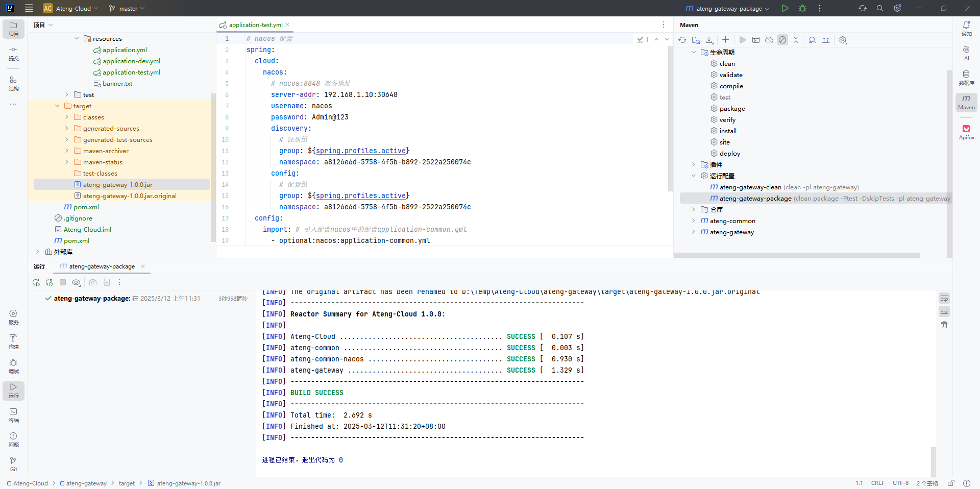This screenshot has width=980, height=489.
Task: Clear the run console with trash icon
Action: 944,325
